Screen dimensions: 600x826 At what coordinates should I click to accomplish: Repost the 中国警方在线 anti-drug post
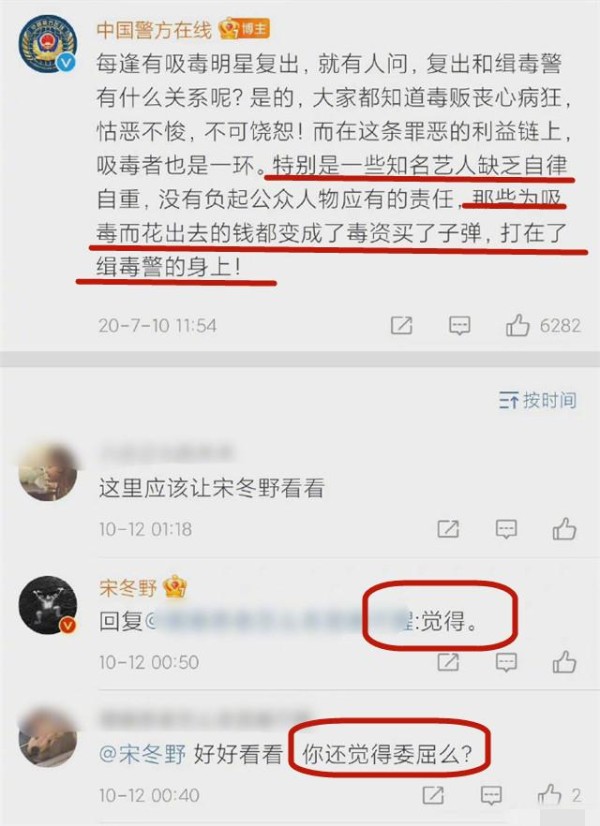click(x=401, y=326)
